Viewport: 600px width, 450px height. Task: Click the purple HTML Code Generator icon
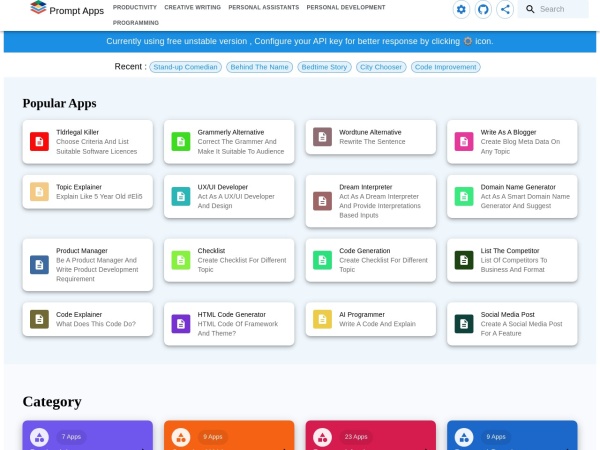[180, 323]
